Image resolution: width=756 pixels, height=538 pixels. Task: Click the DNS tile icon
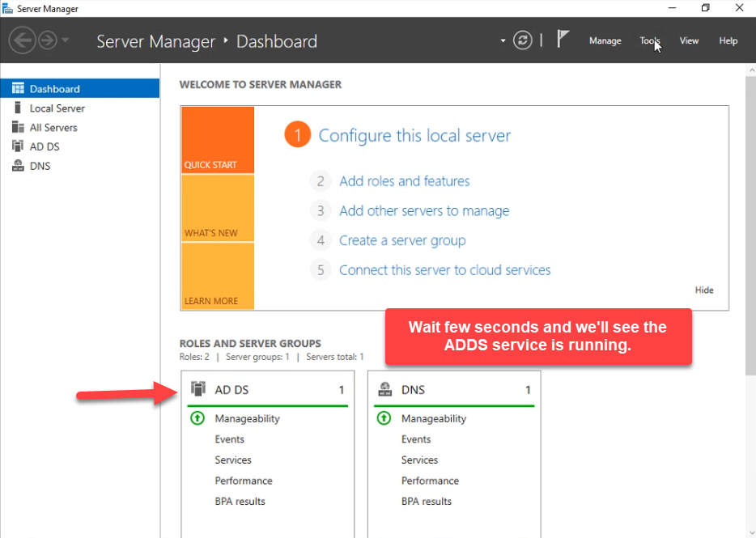point(384,388)
